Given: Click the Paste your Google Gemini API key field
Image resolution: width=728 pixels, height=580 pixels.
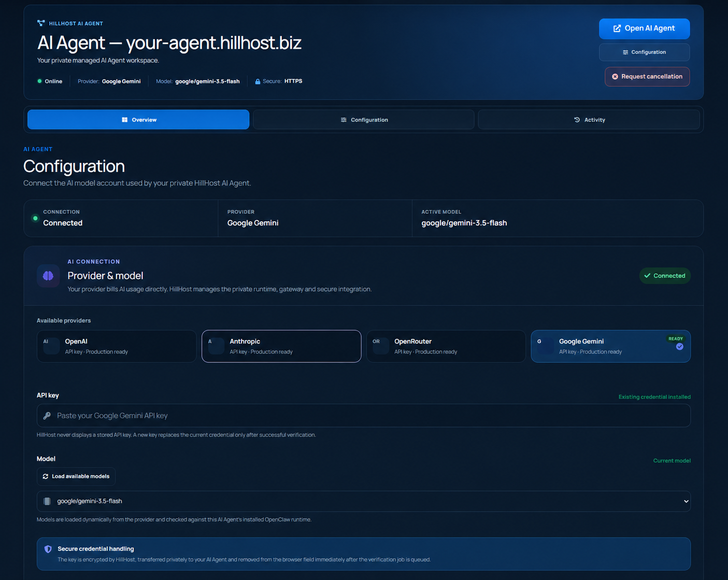Looking at the screenshot, I should 364,416.
